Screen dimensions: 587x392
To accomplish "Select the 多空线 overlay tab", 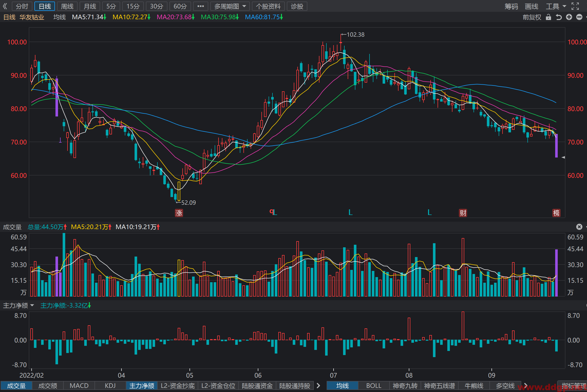I will tap(505, 386).
